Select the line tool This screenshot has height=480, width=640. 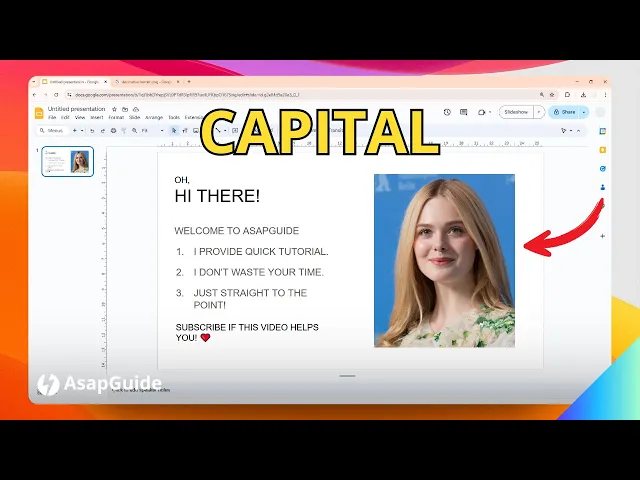click(218, 131)
